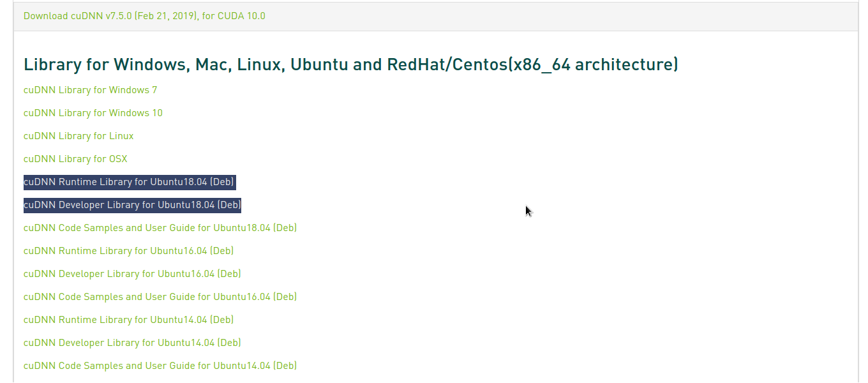Select cuDNN Library for OSX download

(x=75, y=159)
